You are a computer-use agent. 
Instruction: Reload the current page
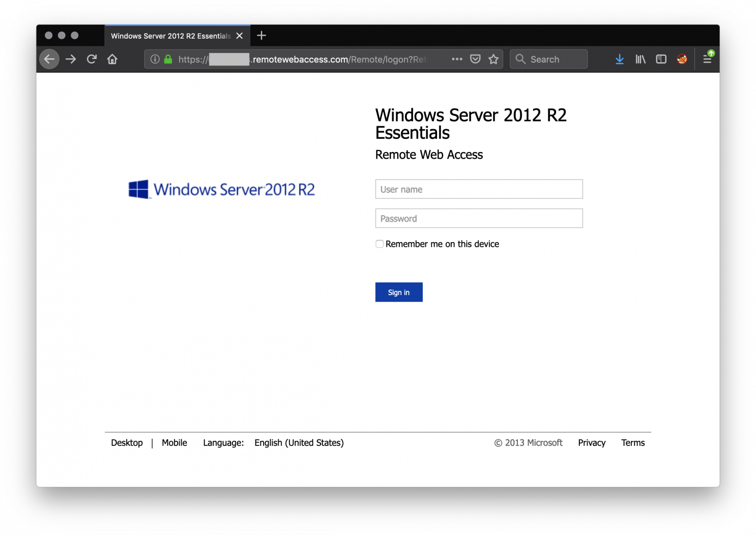point(92,59)
